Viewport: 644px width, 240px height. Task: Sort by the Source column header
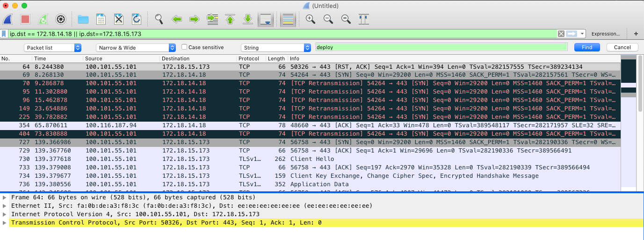(x=122, y=58)
